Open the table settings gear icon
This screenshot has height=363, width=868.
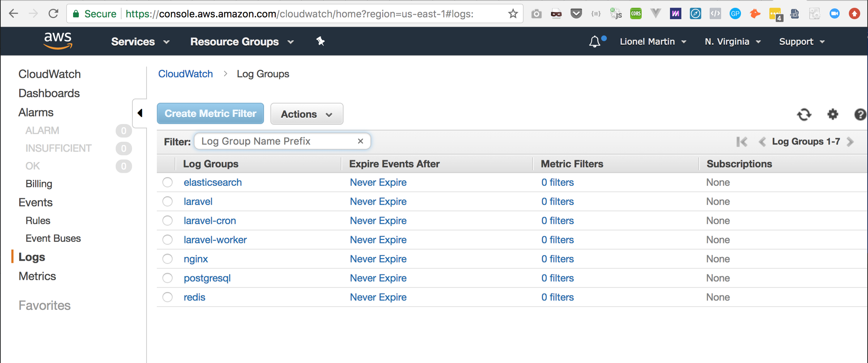[x=833, y=114]
